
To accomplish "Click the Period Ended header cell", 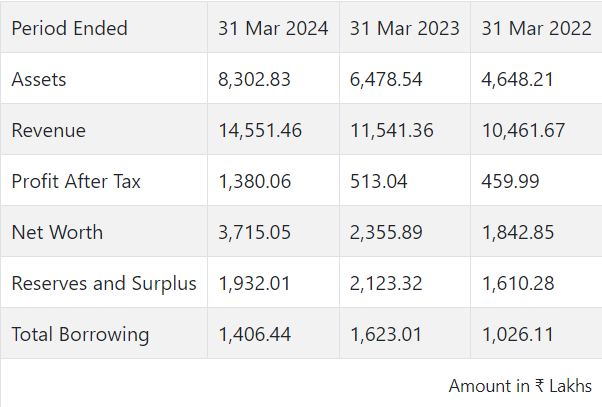I will pyautogui.click(x=70, y=28).
